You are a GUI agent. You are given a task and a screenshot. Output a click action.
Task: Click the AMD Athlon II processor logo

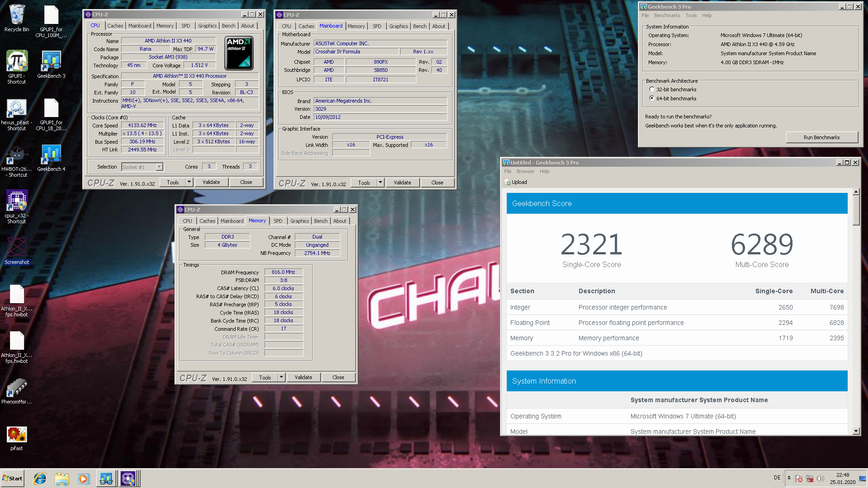click(x=239, y=53)
